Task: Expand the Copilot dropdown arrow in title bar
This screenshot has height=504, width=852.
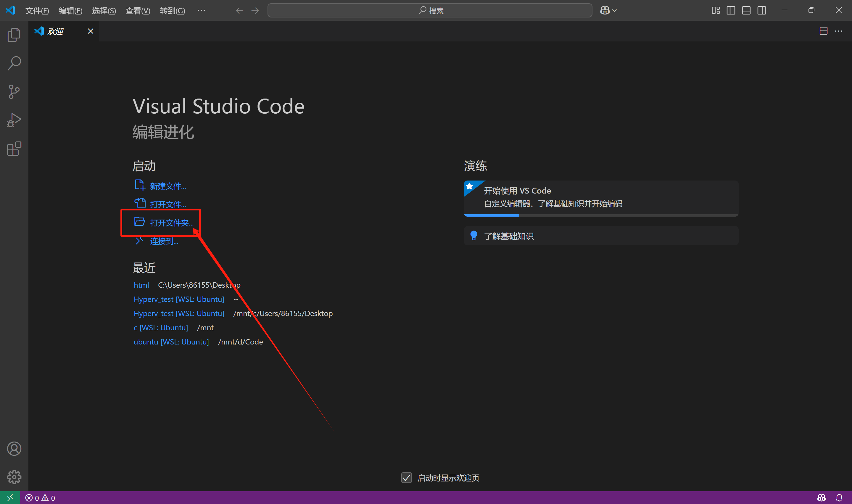Action: pos(615,11)
